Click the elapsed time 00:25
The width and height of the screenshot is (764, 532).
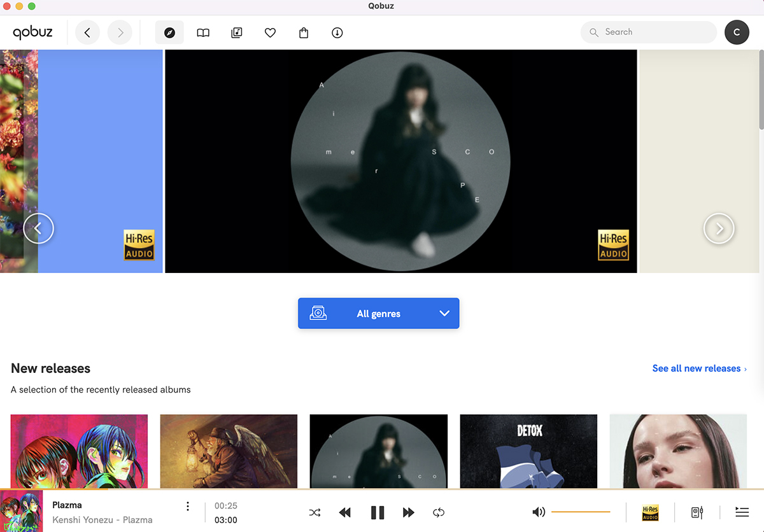[x=226, y=506]
